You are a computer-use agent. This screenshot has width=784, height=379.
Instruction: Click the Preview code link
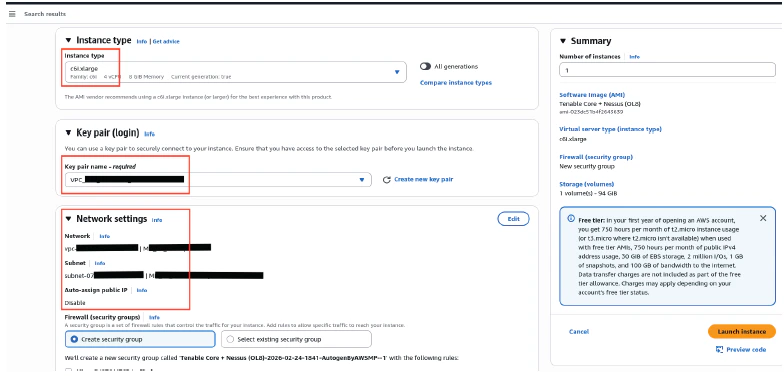746,350
